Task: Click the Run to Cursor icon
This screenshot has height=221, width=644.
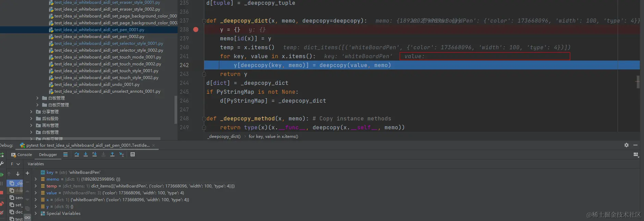Action: pos(121,155)
